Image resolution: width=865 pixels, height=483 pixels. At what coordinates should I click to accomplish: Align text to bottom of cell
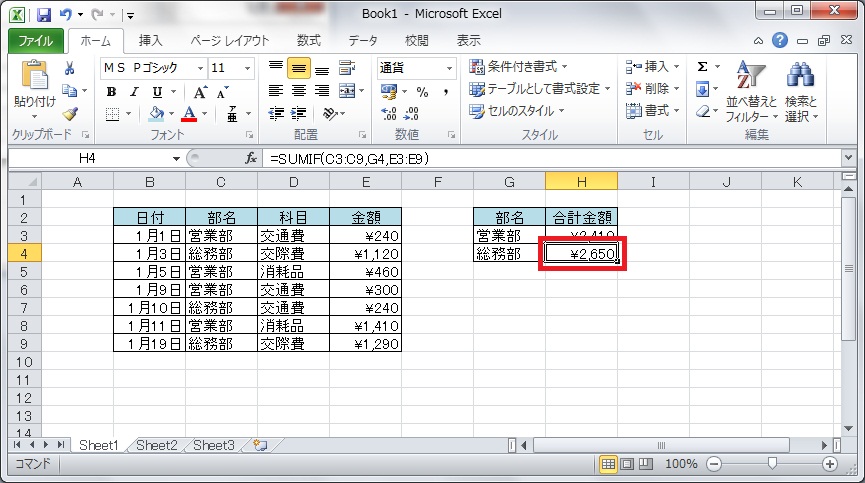pyautogui.click(x=322, y=67)
